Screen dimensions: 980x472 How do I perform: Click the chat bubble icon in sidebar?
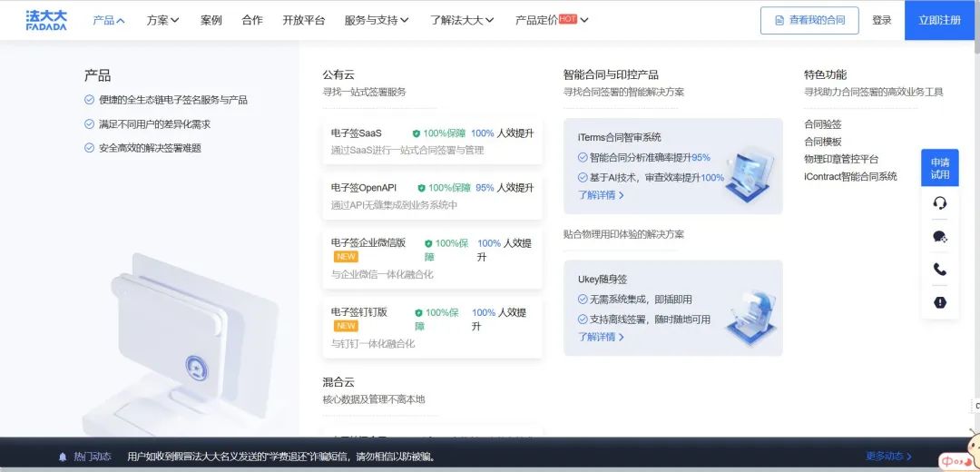pos(939,237)
